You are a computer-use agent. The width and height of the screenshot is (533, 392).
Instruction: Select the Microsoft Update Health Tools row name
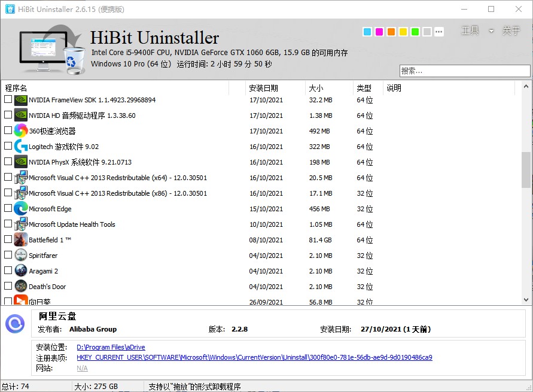click(x=72, y=224)
